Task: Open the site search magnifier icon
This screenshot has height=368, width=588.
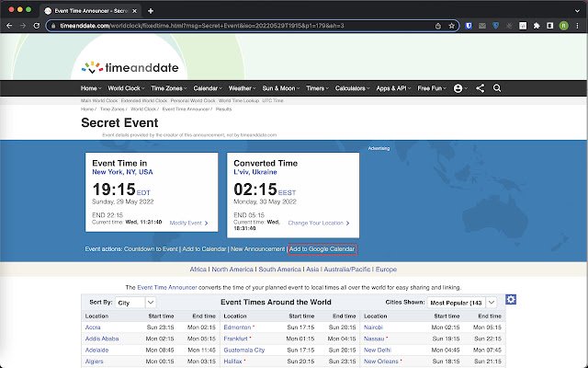Action: tap(497, 88)
